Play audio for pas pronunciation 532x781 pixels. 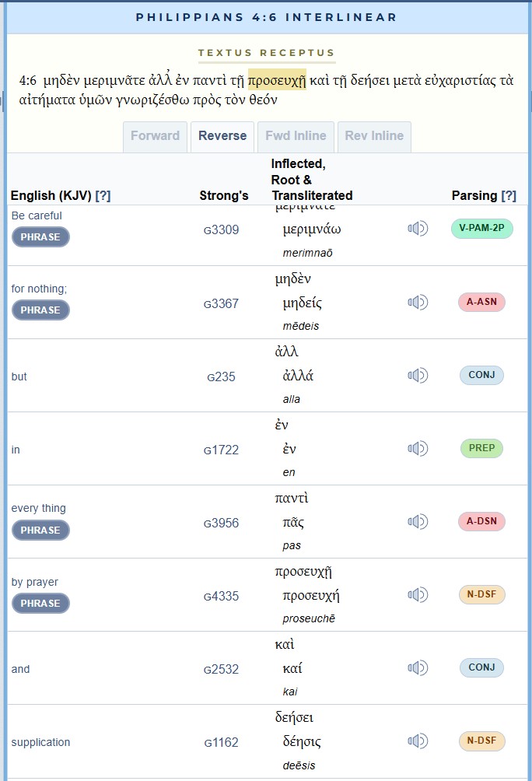click(x=418, y=521)
